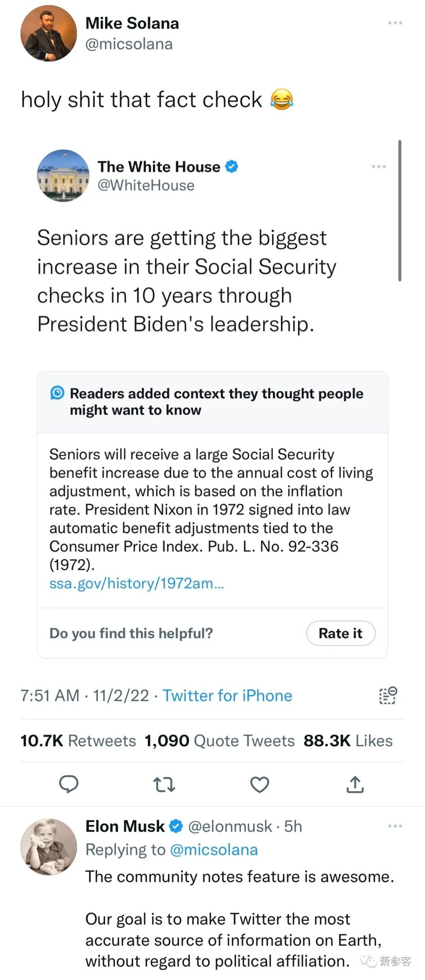
Task: Click The White House verified badge
Action: click(232, 166)
